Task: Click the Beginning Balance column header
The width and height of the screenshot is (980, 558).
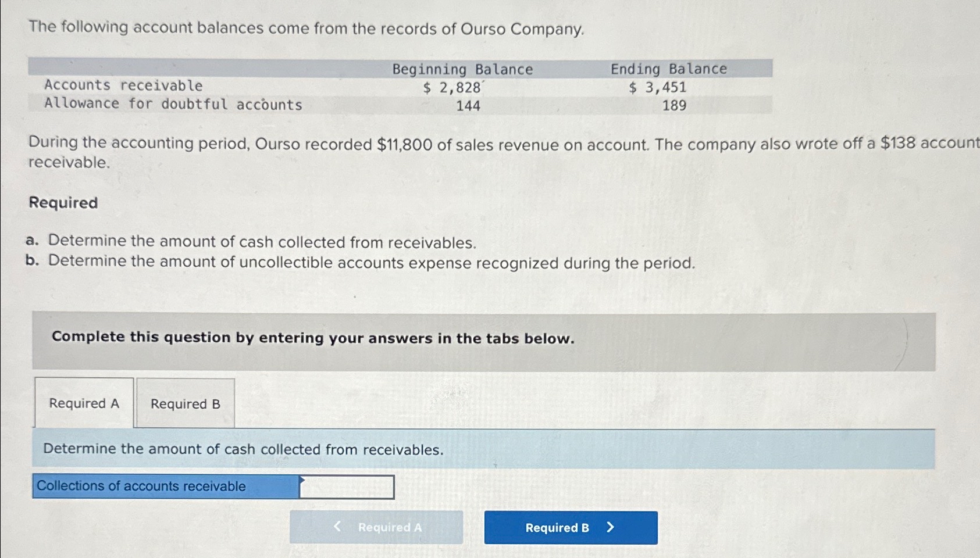Action: (x=462, y=69)
